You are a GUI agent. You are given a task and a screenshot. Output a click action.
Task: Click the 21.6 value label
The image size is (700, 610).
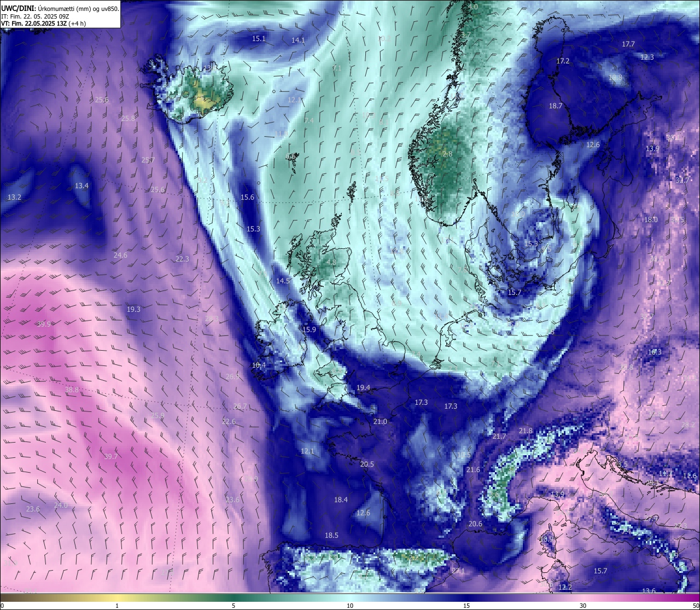473,470
